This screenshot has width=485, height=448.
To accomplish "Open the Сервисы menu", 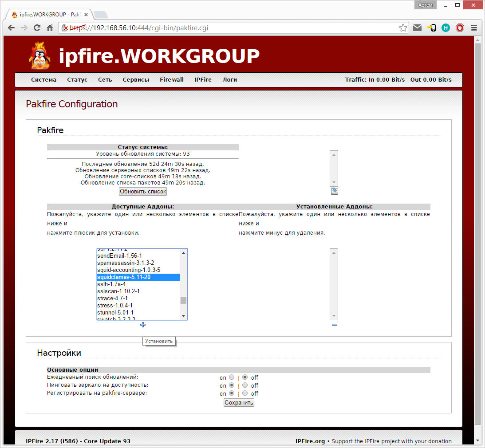I will coord(136,80).
